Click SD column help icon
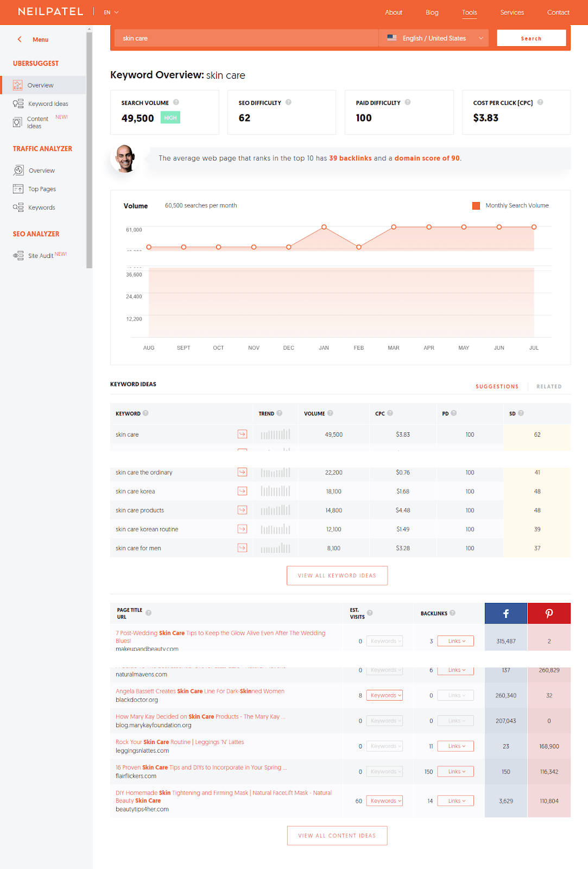 521,413
